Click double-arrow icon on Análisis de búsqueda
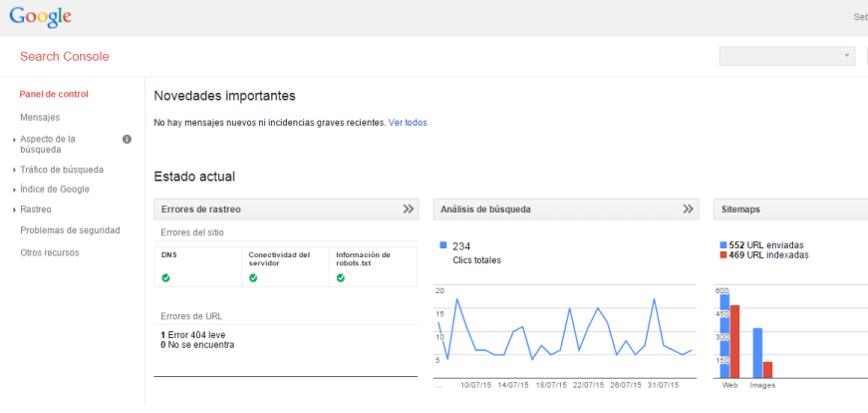868x413 pixels. pos(688,209)
